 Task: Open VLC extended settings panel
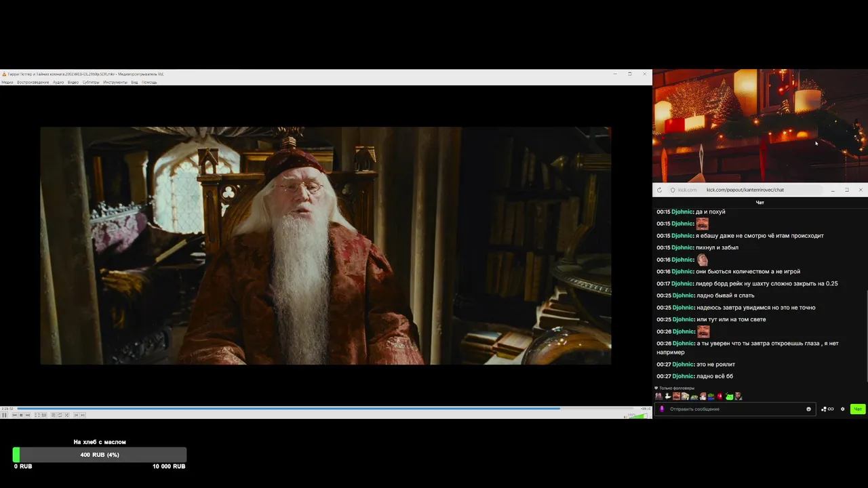click(x=44, y=415)
